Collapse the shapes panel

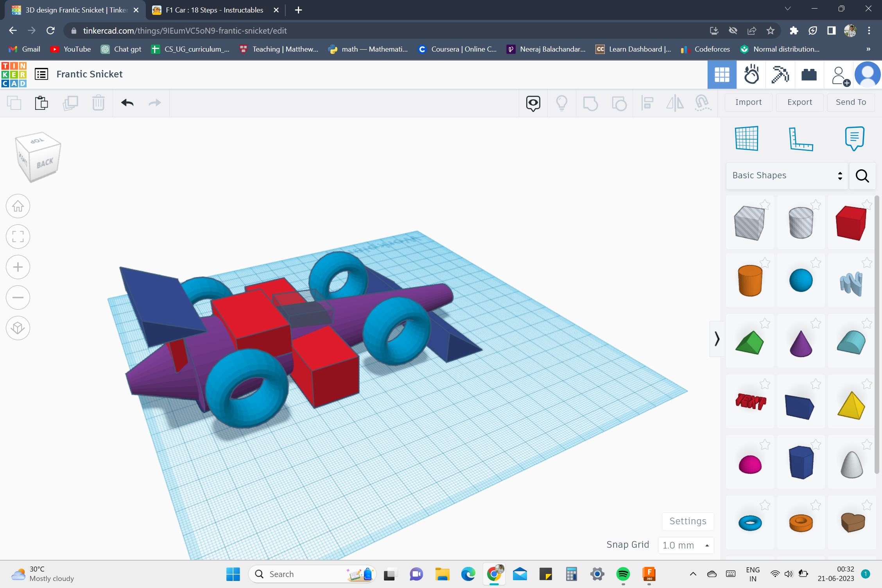(717, 339)
